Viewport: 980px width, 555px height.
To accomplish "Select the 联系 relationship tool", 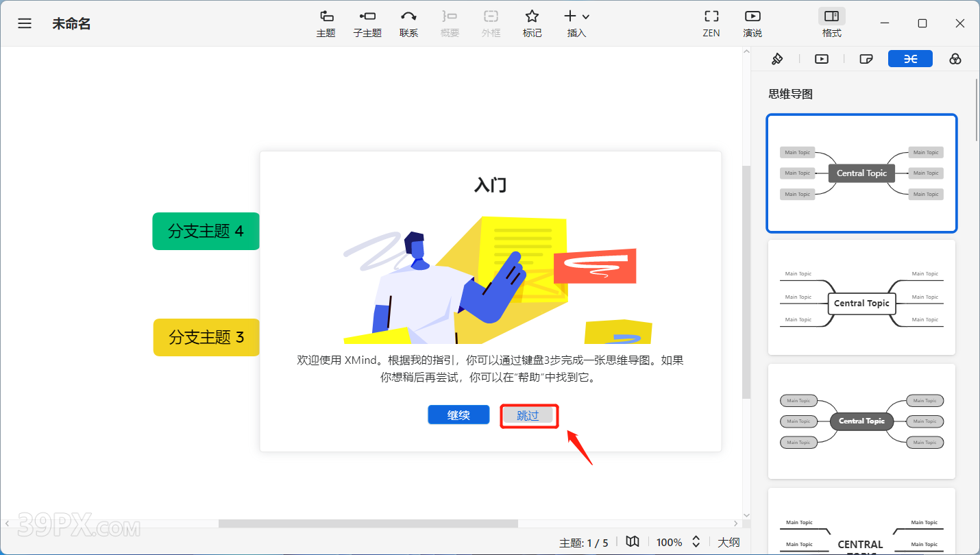I will coord(408,23).
